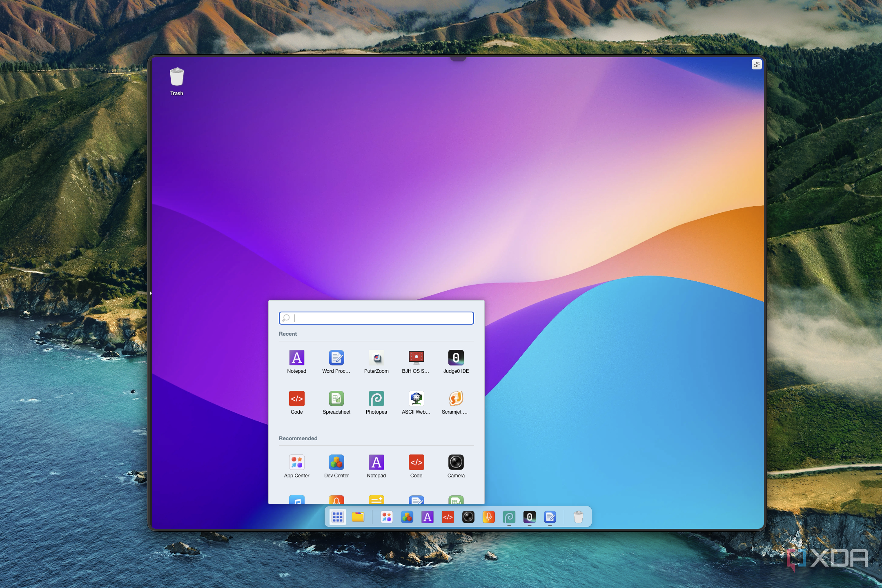Click the magnifier icon in search box
The height and width of the screenshot is (588, 882).
tap(286, 318)
